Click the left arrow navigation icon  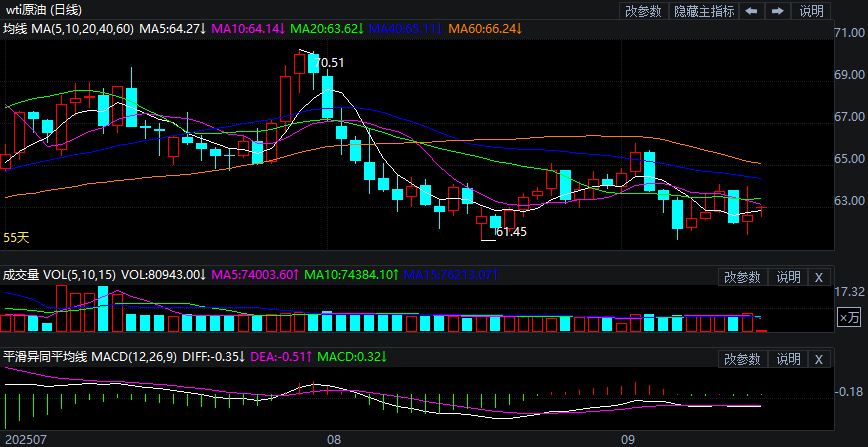click(751, 11)
